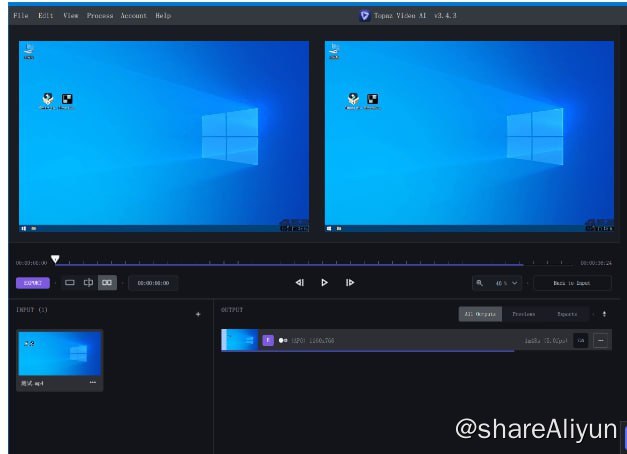Click the timeline playhead marker
This screenshot has height=454, width=627.
(56, 259)
